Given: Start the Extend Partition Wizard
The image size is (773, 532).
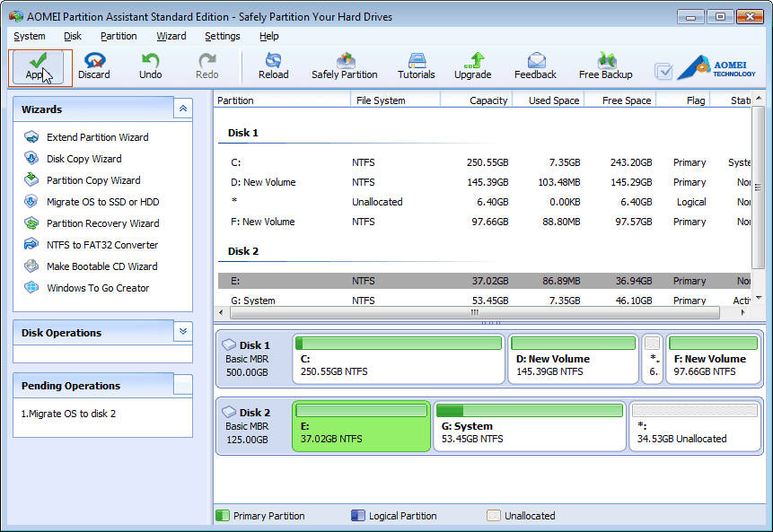Looking at the screenshot, I should tap(98, 137).
